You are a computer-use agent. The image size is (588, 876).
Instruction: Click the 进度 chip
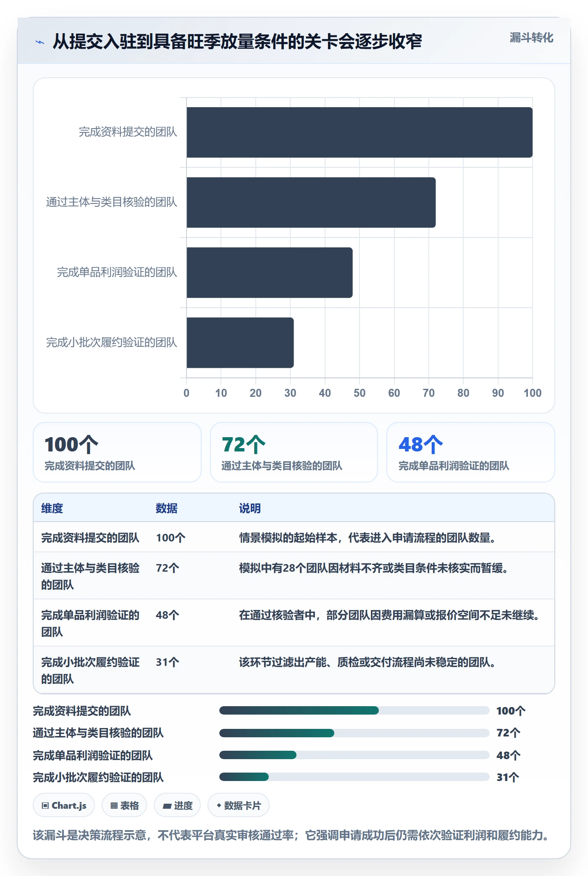(x=177, y=805)
